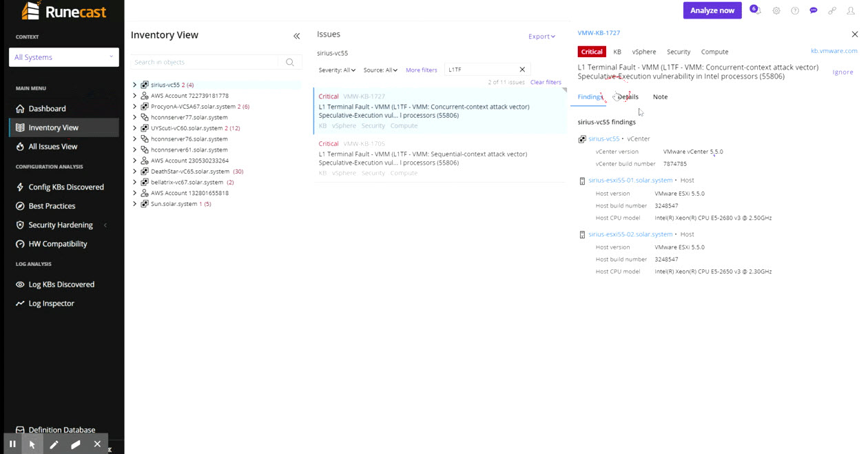Open the chat bubble icon

814,11
